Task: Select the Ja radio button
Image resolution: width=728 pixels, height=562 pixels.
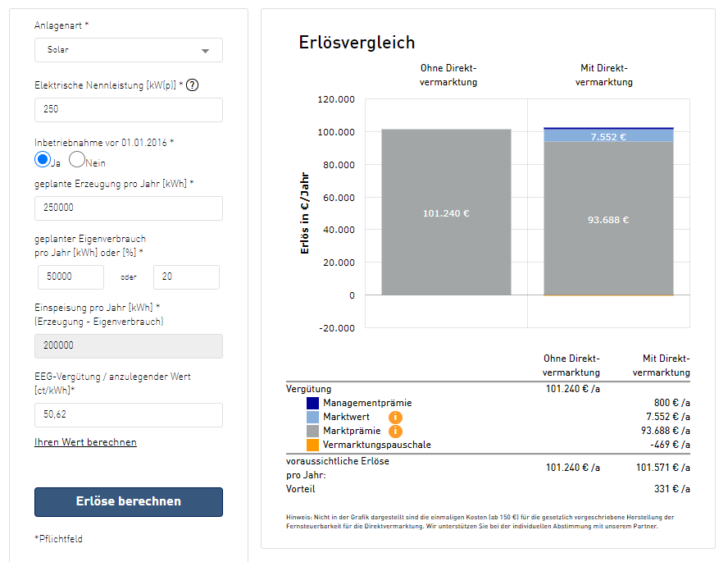Action: coord(43,159)
